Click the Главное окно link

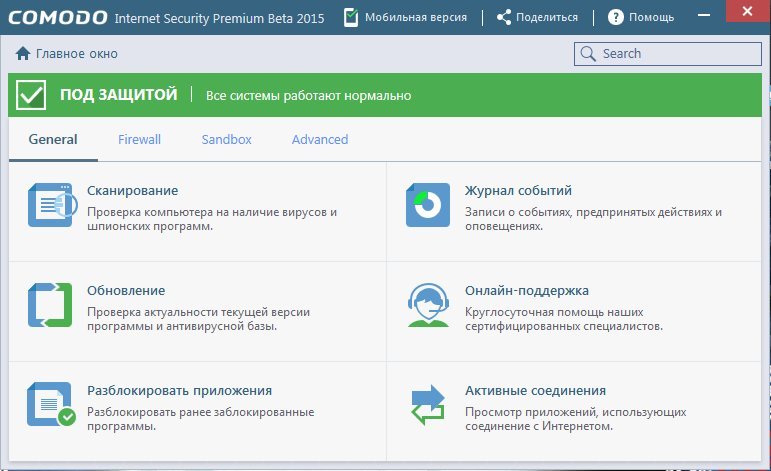(77, 54)
